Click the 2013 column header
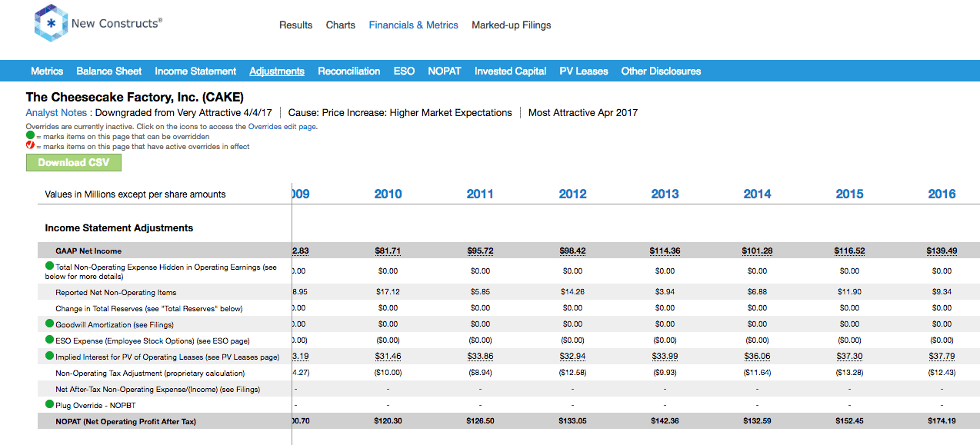980x445 pixels. coord(665,194)
